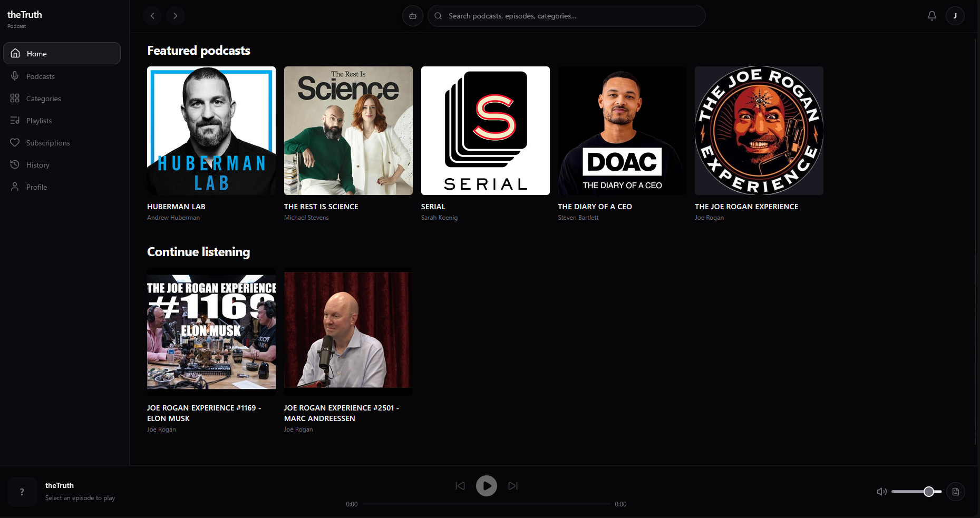
Task: Focus the search podcasts input field
Action: [x=566, y=16]
